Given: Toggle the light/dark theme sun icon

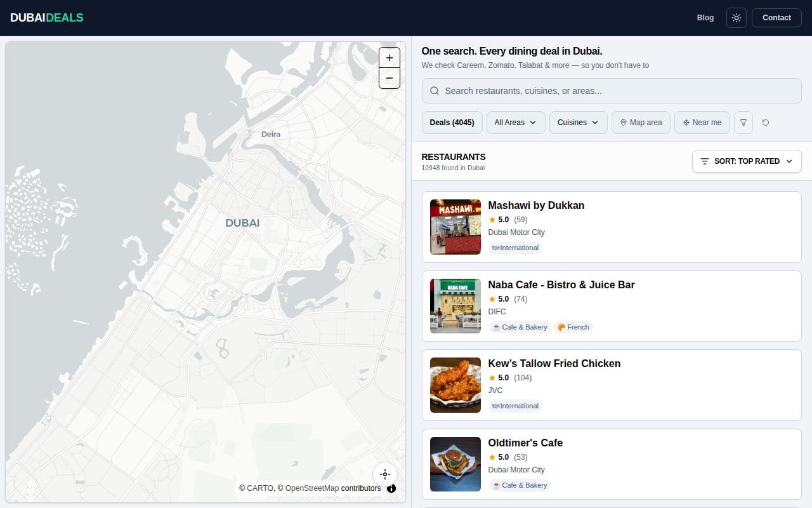Looking at the screenshot, I should click(737, 18).
